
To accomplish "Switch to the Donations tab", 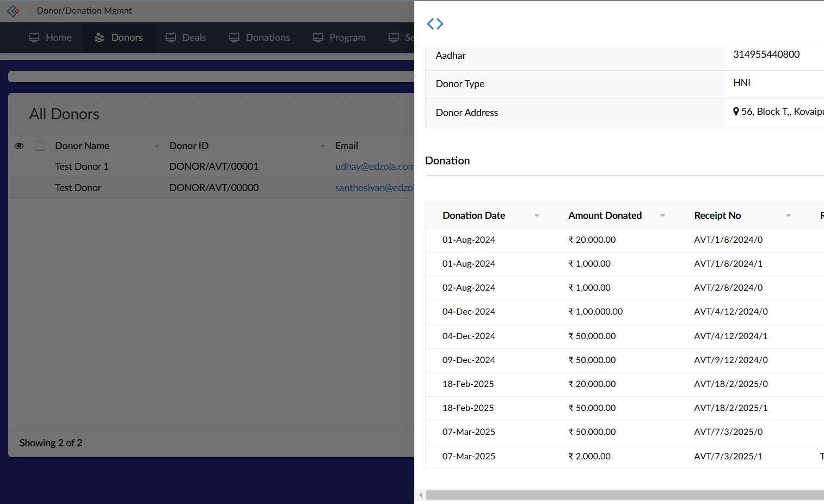I will coord(259,38).
